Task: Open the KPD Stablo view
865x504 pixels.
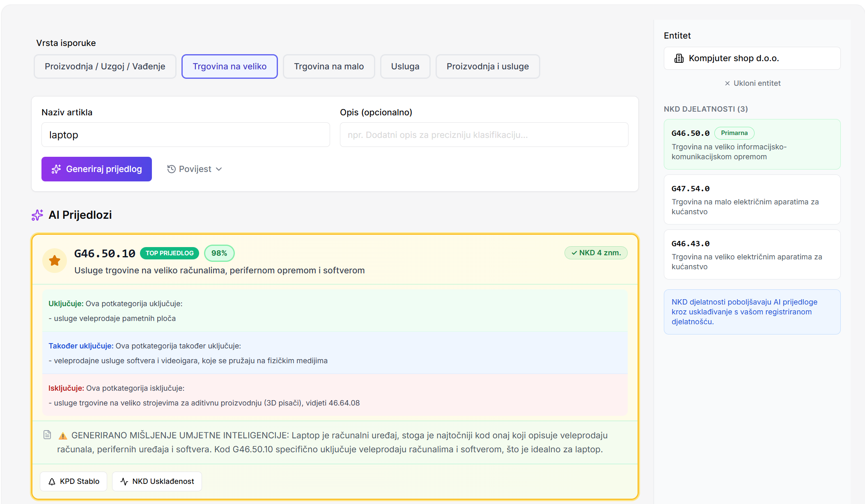Action: [x=73, y=481]
